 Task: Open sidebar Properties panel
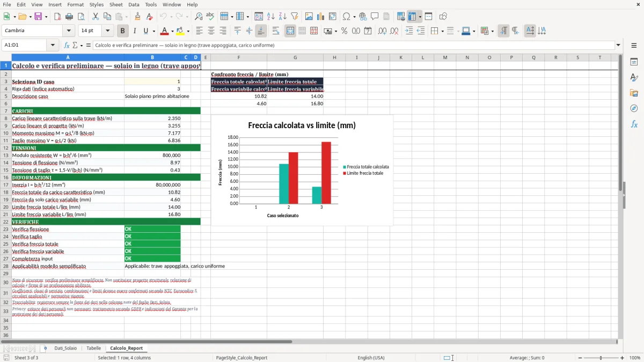pyautogui.click(x=634, y=62)
